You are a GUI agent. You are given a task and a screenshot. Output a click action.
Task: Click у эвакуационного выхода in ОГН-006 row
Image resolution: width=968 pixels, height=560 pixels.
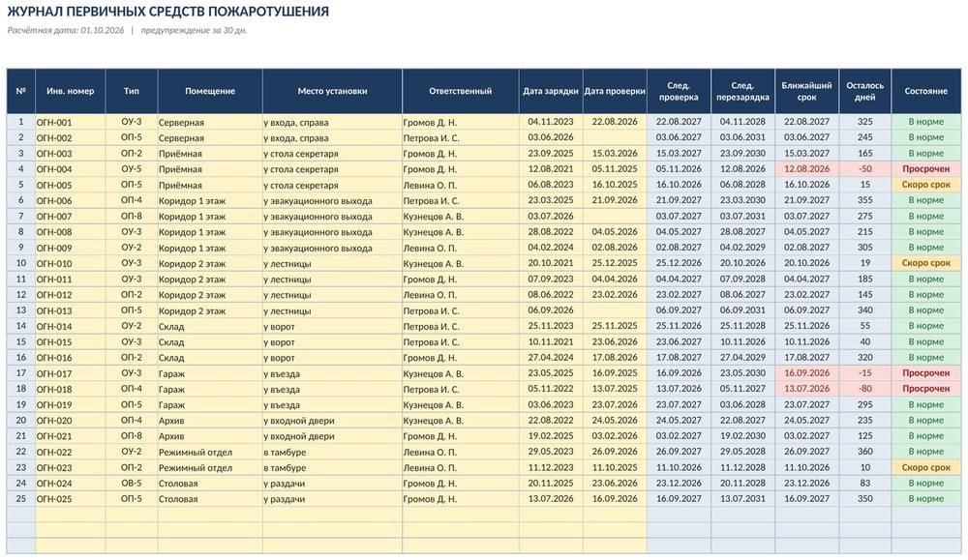[x=332, y=200]
